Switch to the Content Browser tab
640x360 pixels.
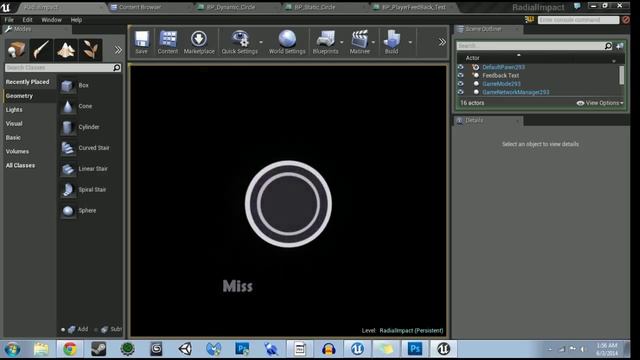click(x=140, y=7)
